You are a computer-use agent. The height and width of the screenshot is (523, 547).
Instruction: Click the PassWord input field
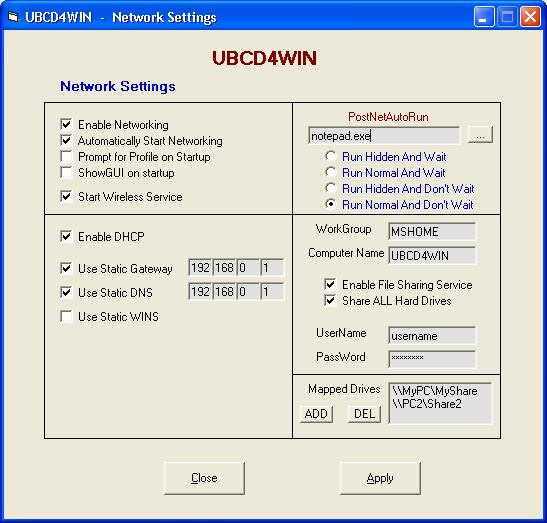[x=432, y=359]
